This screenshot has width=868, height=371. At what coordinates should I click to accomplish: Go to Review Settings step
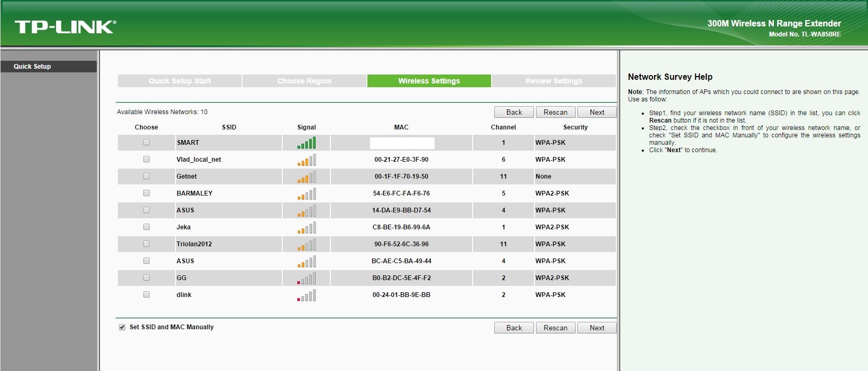(x=554, y=81)
